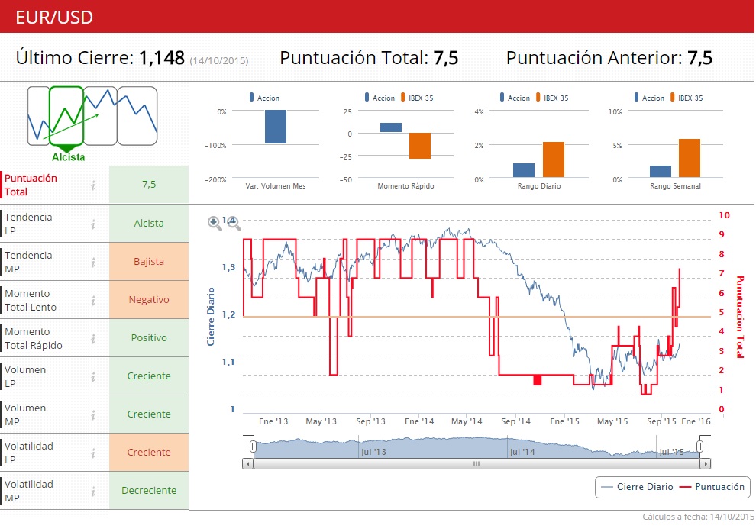
Task: Click the zoom in magnifier icon
Action: click(214, 223)
